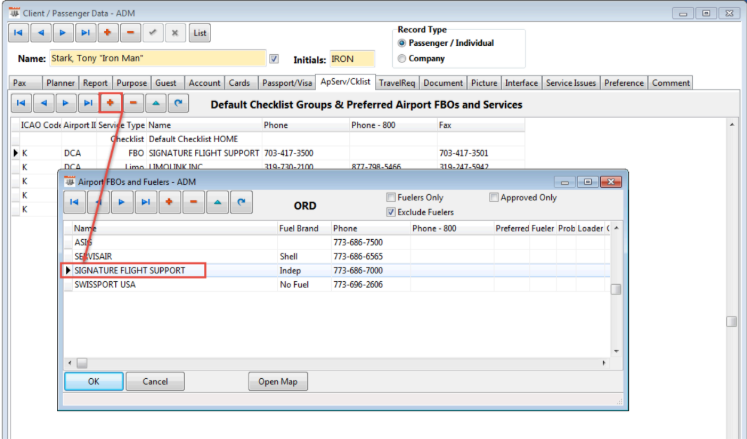Viewport: 747px width, 439px height.
Task: Click the Initials input field
Action: (x=351, y=59)
